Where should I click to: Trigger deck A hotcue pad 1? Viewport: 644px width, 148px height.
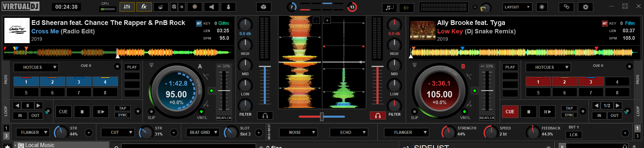(26, 82)
